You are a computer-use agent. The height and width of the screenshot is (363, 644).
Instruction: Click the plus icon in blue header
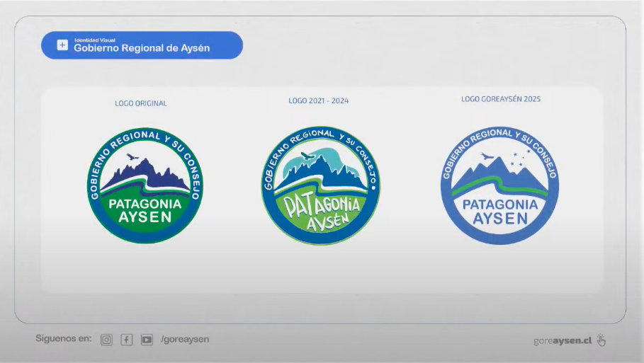(x=62, y=45)
